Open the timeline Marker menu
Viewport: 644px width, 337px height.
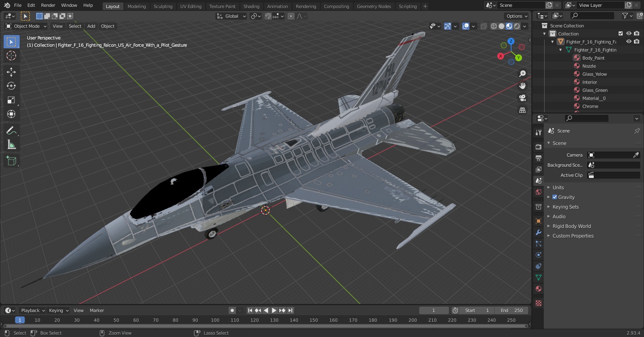[97, 310]
